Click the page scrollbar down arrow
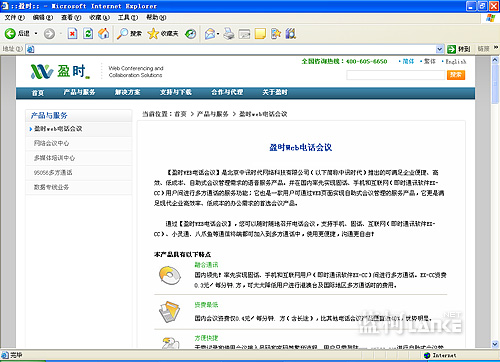The width and height of the screenshot is (500, 362). point(495,344)
